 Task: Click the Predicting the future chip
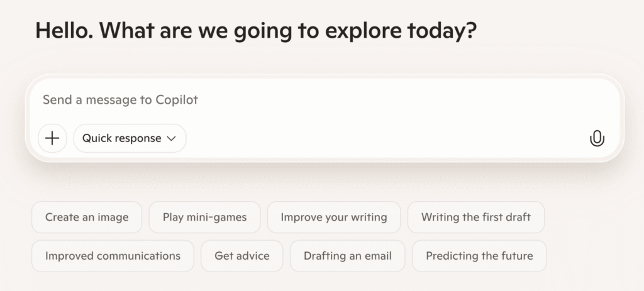pyautogui.click(x=479, y=256)
